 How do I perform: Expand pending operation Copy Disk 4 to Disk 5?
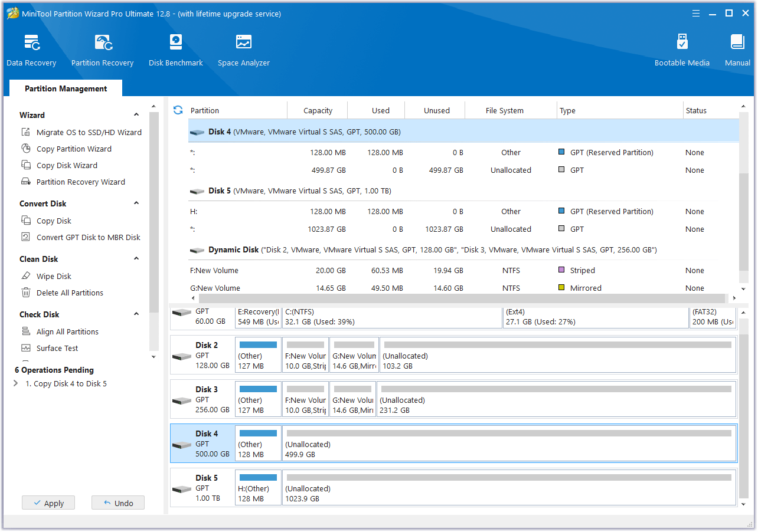tap(15, 383)
